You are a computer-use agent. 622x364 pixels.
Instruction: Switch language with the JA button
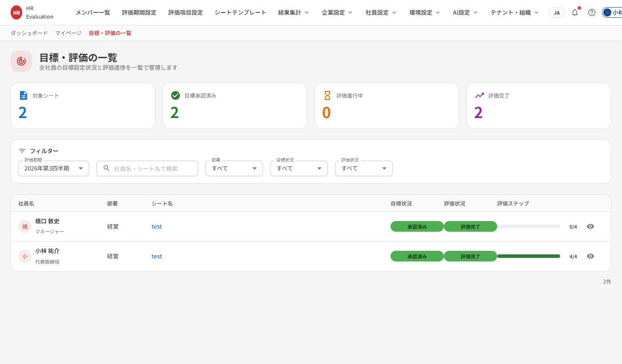(x=557, y=12)
